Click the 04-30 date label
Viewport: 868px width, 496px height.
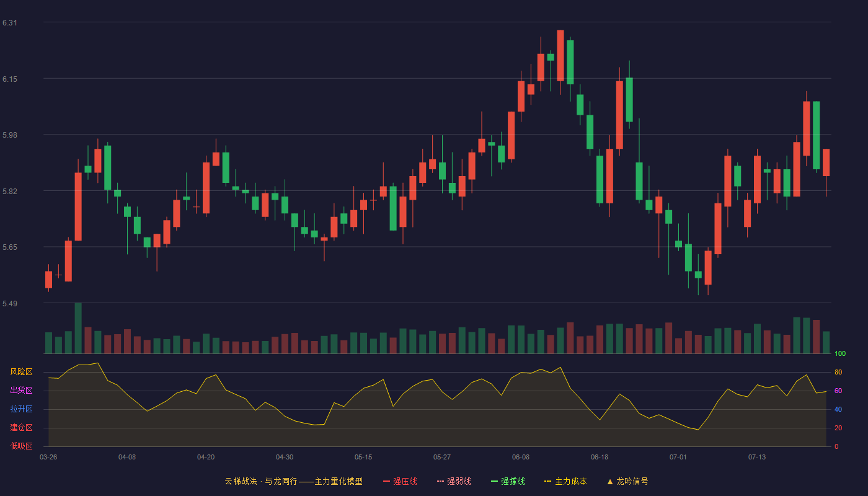pos(285,457)
